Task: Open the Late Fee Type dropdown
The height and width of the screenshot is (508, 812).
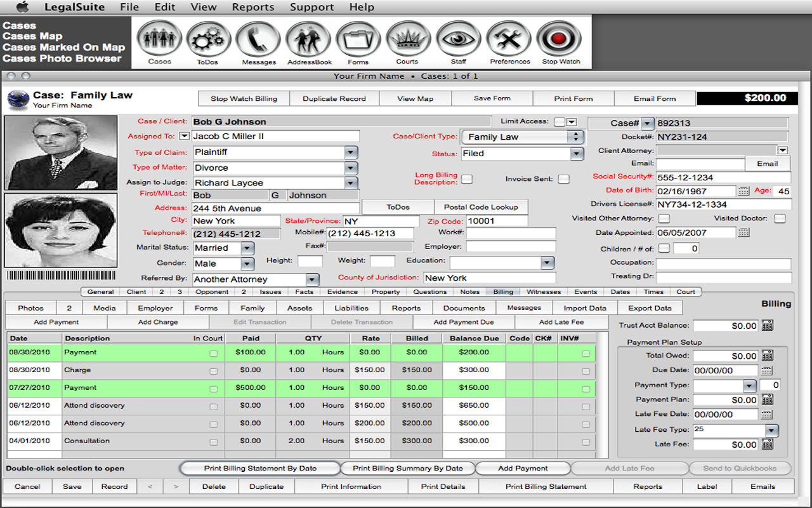Action: click(771, 431)
